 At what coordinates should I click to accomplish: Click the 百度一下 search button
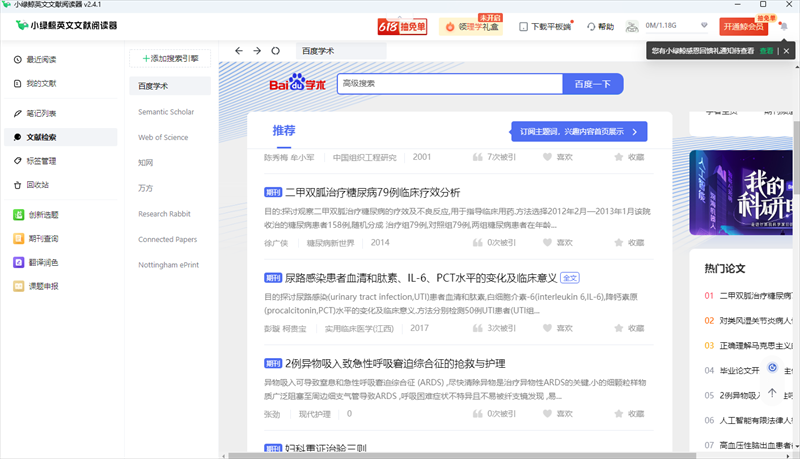point(591,84)
